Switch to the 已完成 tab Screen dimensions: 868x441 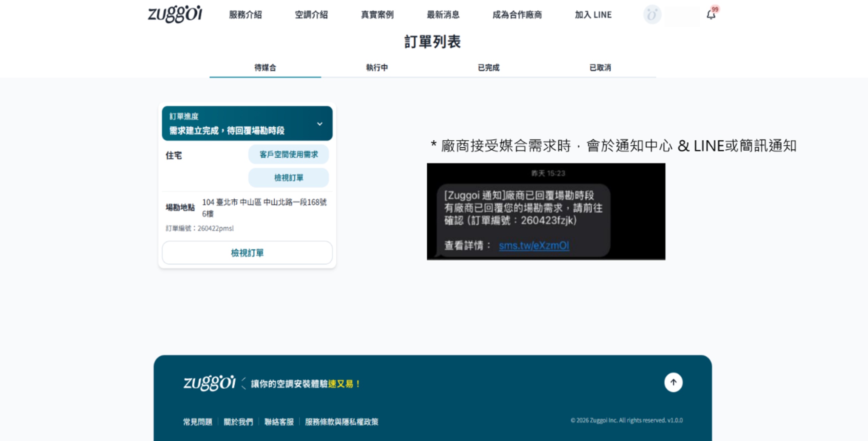click(488, 68)
